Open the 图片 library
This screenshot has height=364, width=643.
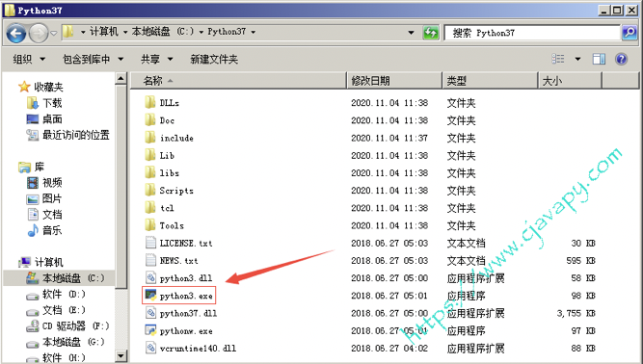[x=52, y=198]
